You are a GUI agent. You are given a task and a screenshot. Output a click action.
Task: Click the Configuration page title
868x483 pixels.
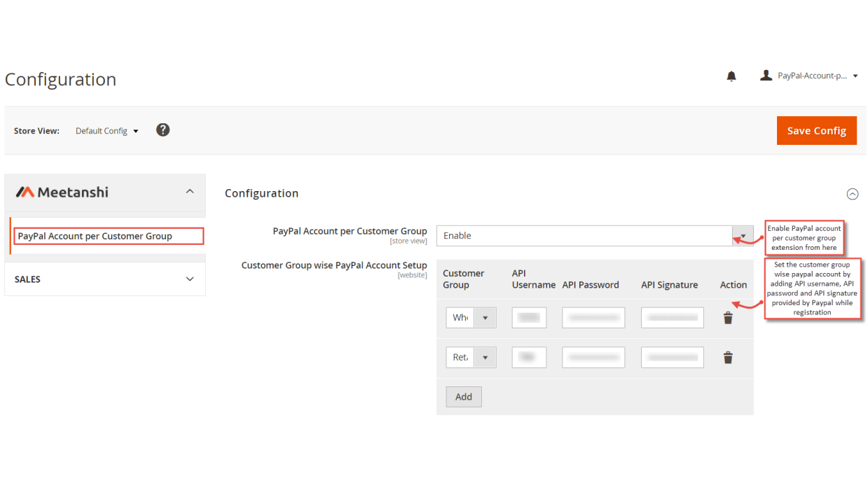(x=60, y=79)
